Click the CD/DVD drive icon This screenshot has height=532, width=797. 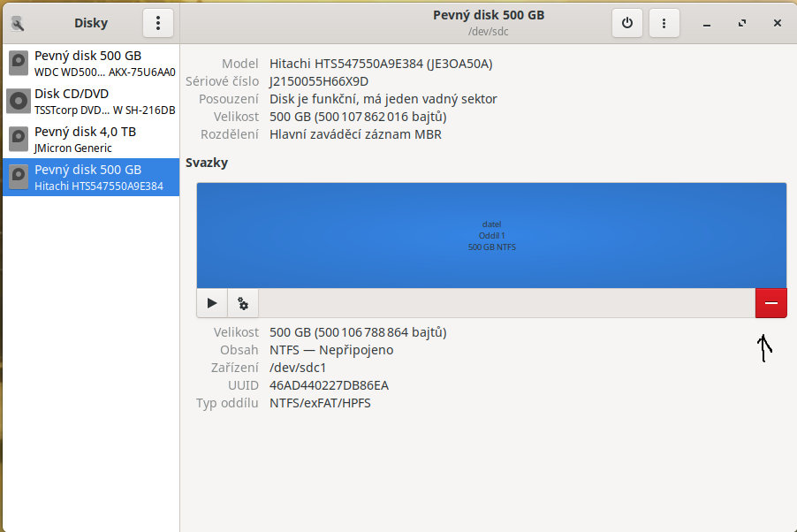tap(19, 102)
